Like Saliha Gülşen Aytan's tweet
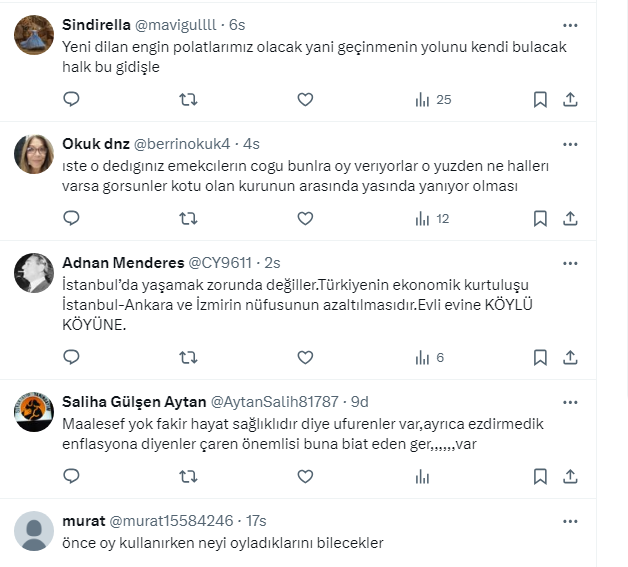Image resolution: width=628 pixels, height=567 pixels. tap(305, 477)
